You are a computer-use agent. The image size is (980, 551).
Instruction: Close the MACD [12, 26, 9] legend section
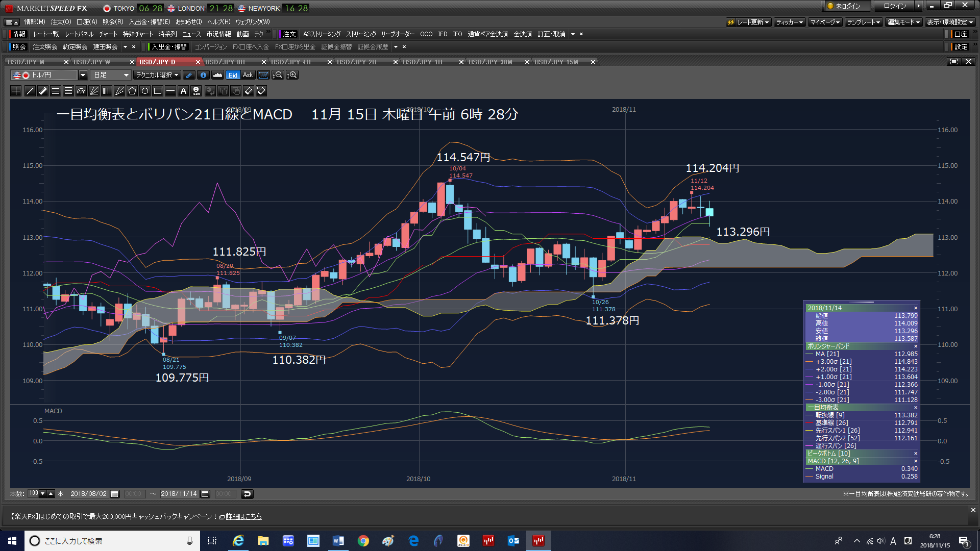click(x=916, y=461)
